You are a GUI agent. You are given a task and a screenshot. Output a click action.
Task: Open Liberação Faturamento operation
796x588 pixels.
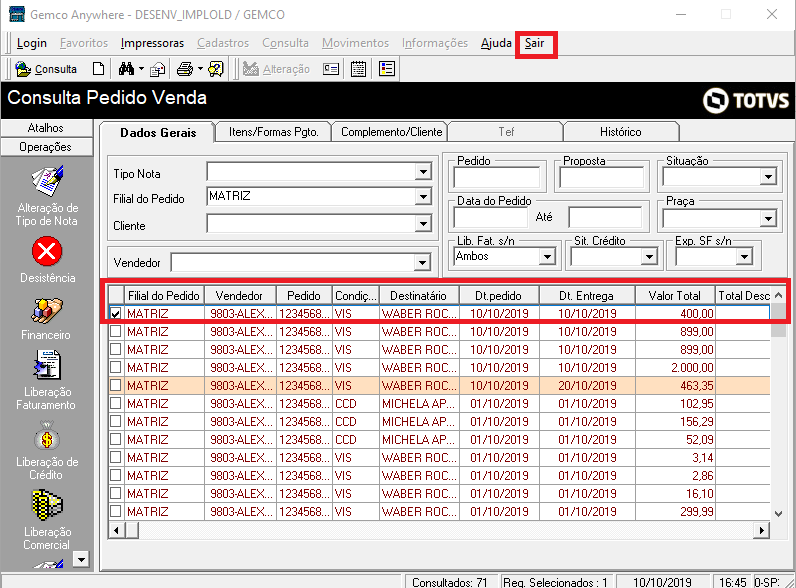pyautogui.click(x=46, y=380)
